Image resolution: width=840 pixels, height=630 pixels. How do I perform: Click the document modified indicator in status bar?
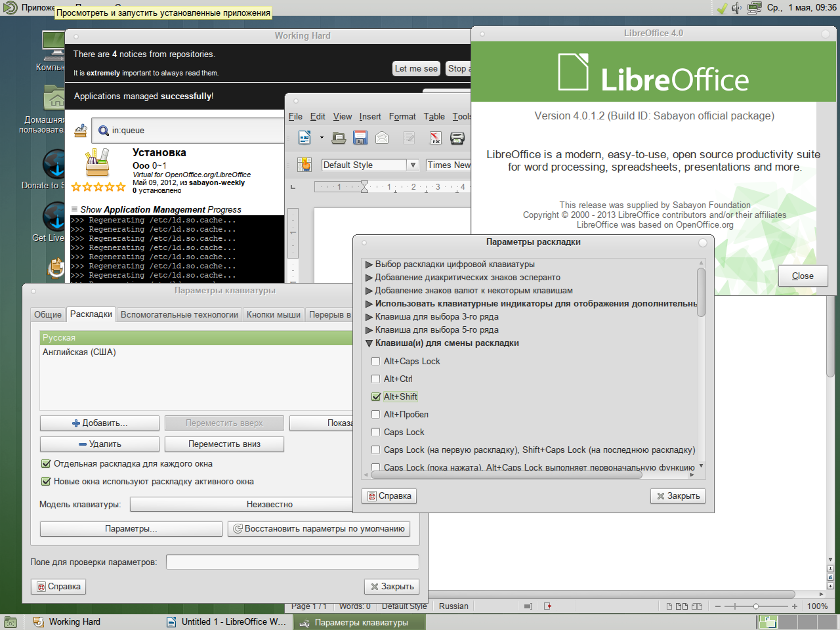coord(548,606)
